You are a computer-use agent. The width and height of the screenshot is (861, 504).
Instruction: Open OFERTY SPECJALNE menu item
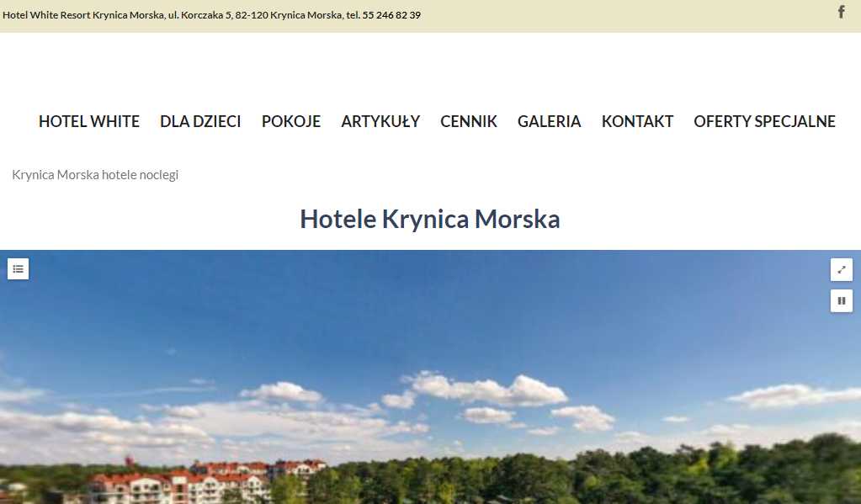pyautogui.click(x=764, y=121)
